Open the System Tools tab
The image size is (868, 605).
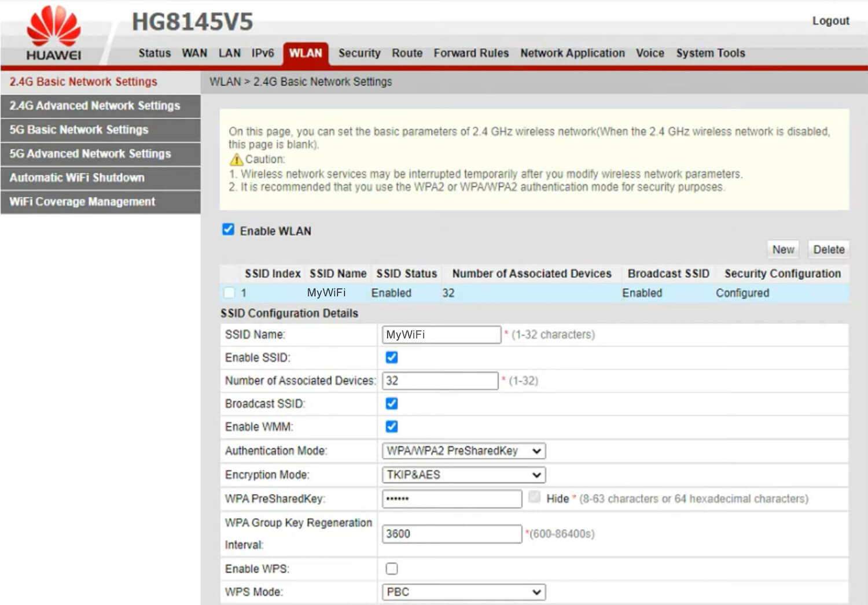[710, 53]
